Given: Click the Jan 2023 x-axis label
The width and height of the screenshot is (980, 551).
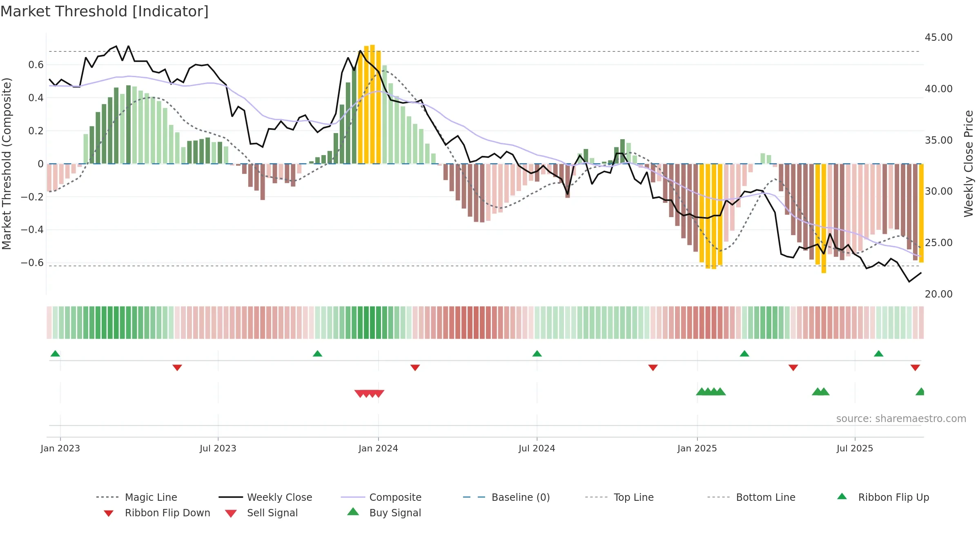Looking at the screenshot, I should pyautogui.click(x=60, y=448).
